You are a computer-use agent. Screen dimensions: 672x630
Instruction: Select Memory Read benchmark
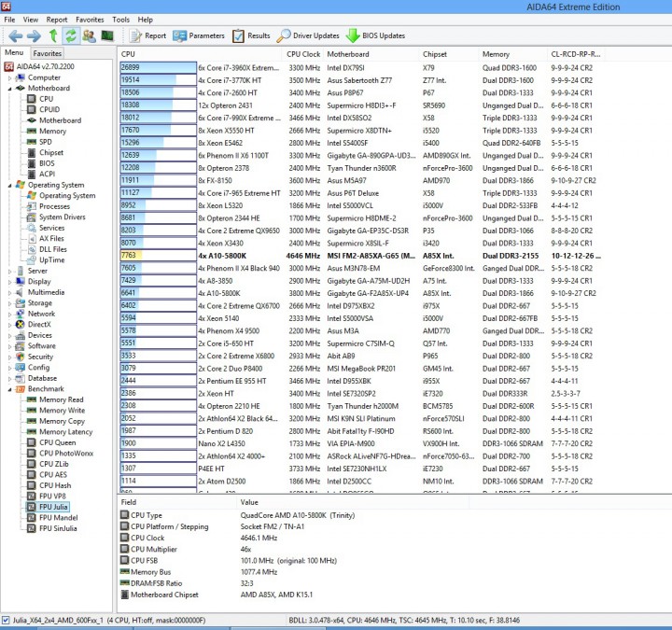tap(55, 399)
